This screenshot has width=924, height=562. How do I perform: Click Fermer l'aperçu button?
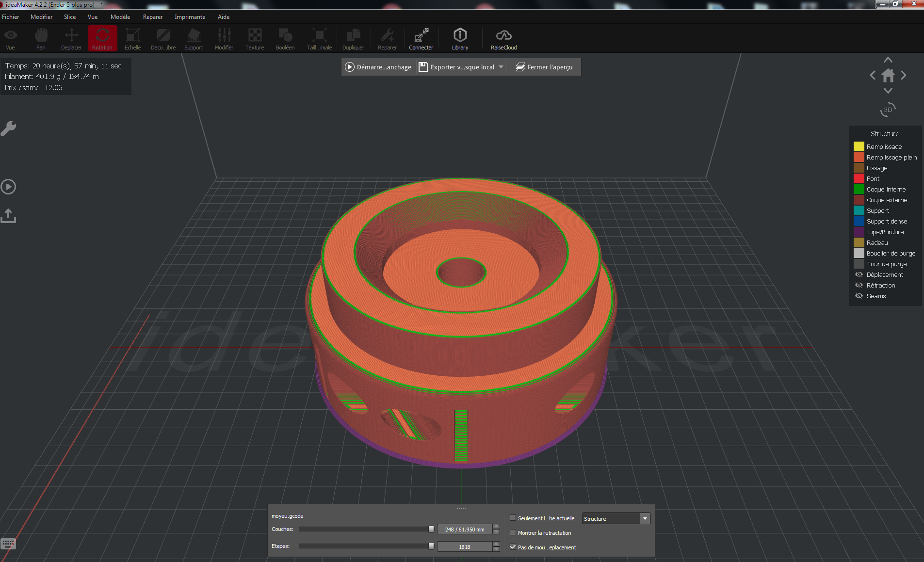[x=544, y=67]
